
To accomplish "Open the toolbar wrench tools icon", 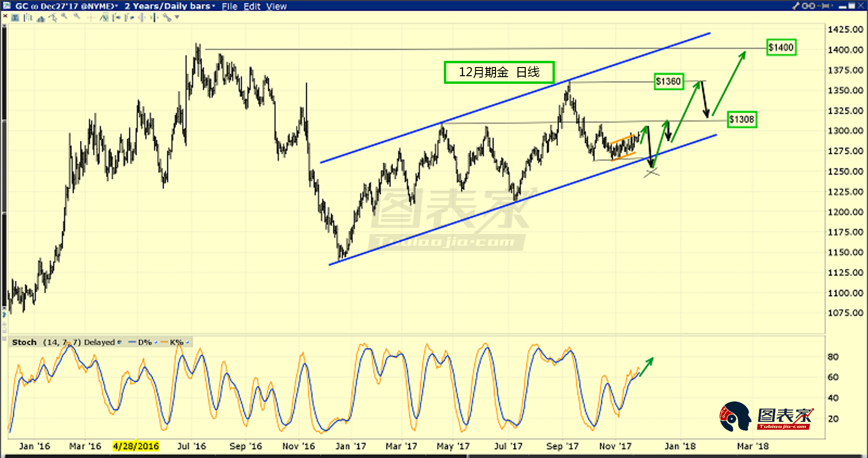I will [x=167, y=18].
